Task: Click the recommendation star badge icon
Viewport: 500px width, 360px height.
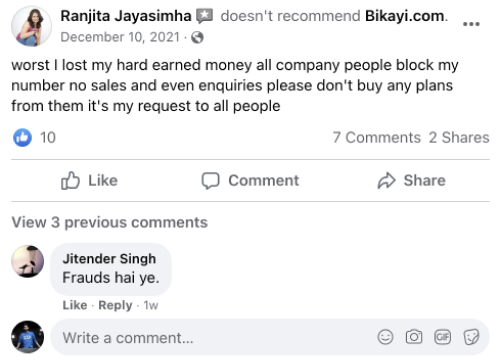Action: [204, 16]
